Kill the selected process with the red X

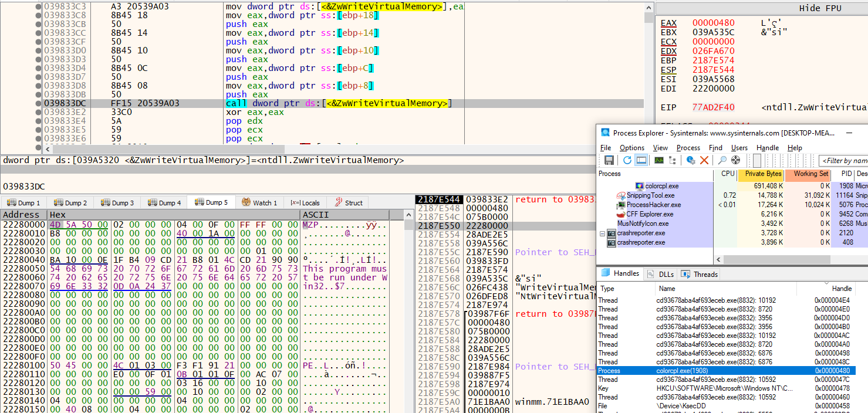tap(705, 160)
